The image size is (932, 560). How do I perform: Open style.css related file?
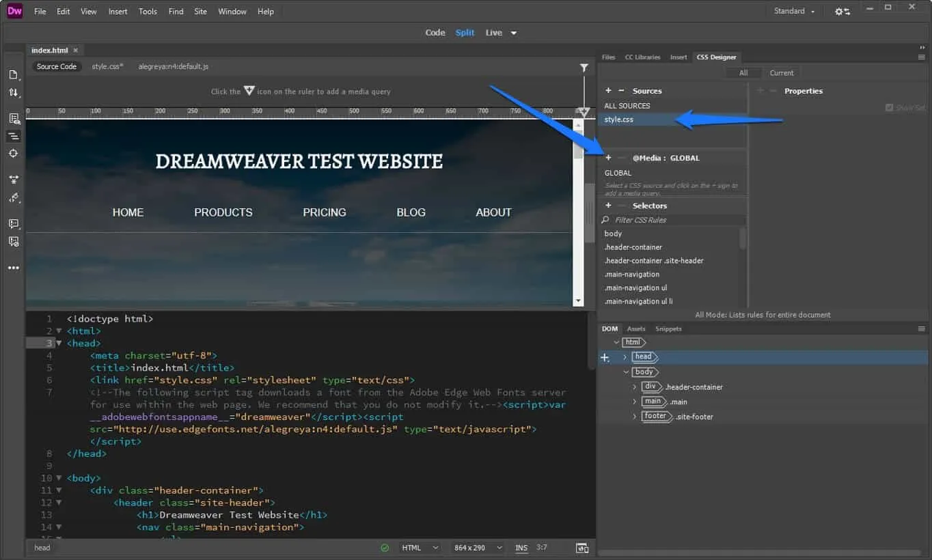(107, 67)
